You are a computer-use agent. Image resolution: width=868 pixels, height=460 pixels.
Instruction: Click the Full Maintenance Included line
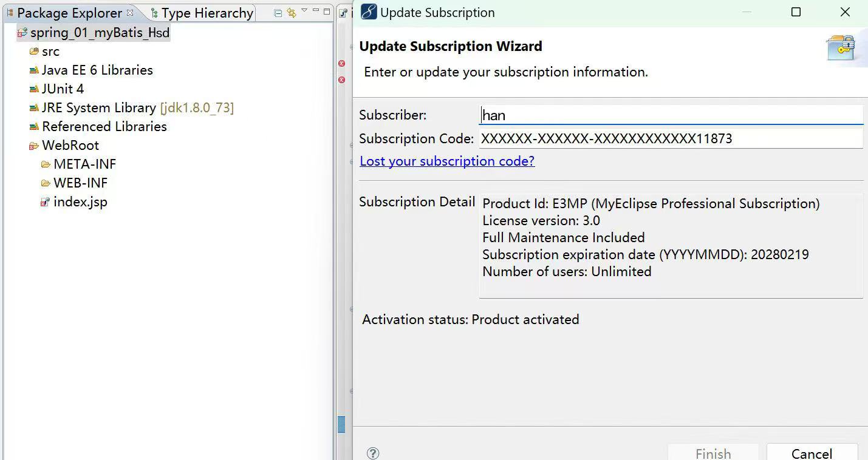pyautogui.click(x=564, y=238)
